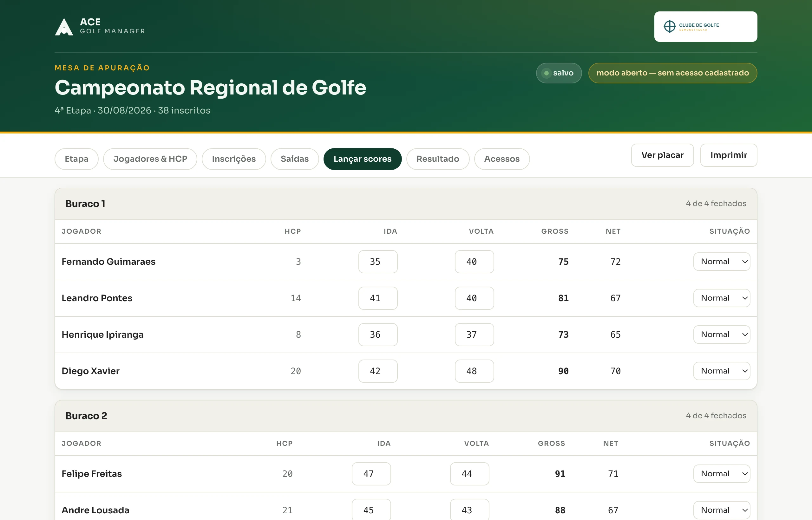Open the Acessos tab
Screen dimensions: 812x520
[x=501, y=159]
